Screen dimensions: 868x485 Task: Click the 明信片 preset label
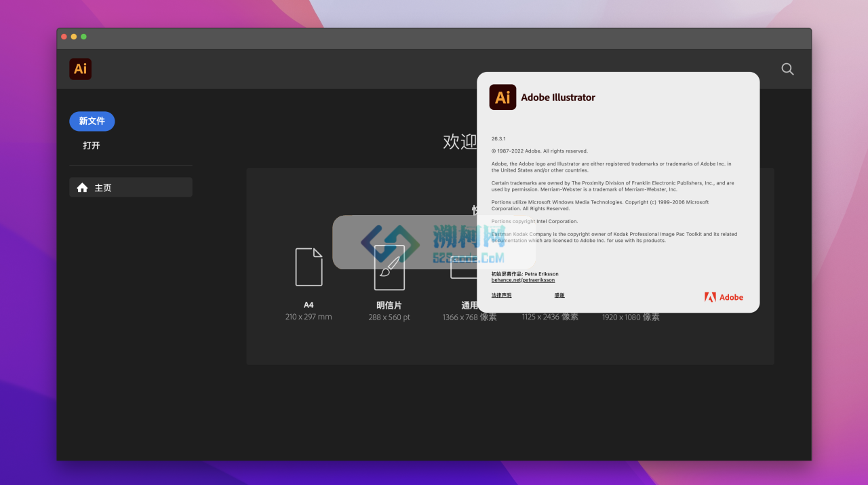[x=389, y=305]
